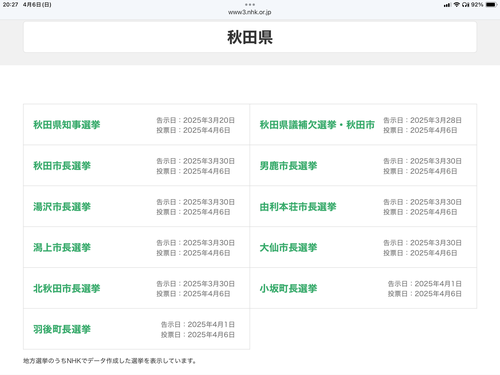This screenshot has width=500, height=375.
Task: Open the 小坂町長選挙 link
Action: point(288,288)
